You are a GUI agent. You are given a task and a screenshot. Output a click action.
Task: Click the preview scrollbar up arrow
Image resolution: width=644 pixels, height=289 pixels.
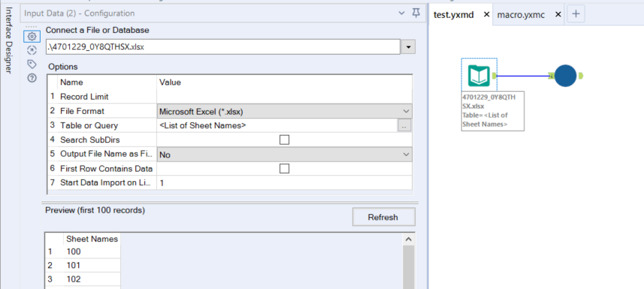click(x=409, y=239)
